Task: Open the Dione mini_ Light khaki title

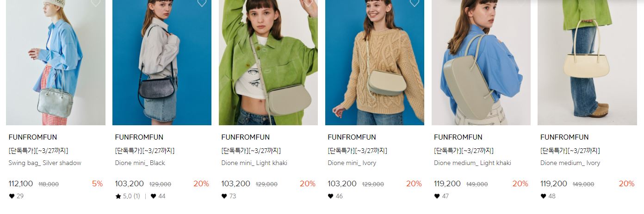Action: (x=254, y=163)
